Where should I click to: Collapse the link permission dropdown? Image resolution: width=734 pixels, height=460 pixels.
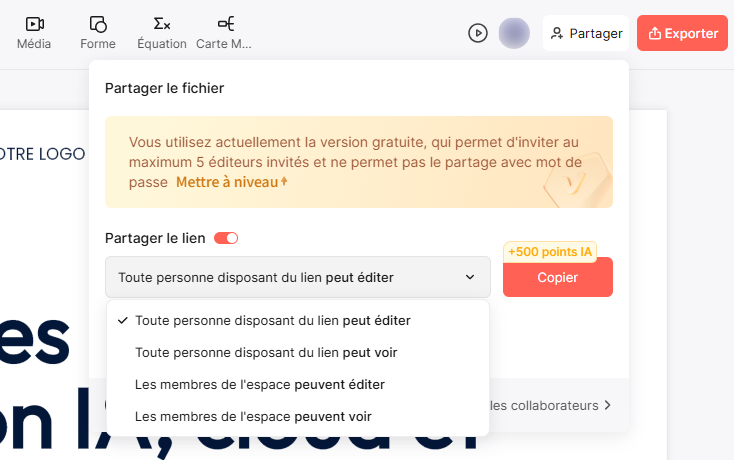point(298,277)
